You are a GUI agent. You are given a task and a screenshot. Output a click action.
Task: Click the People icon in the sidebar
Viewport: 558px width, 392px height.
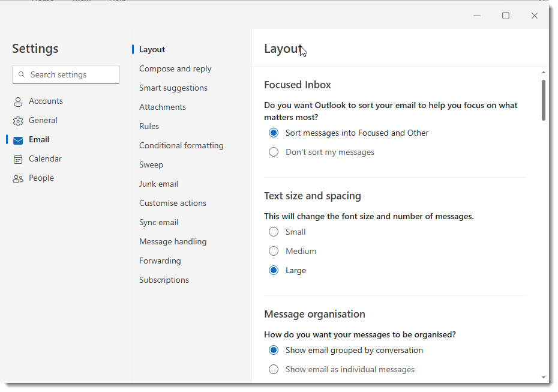(x=18, y=178)
